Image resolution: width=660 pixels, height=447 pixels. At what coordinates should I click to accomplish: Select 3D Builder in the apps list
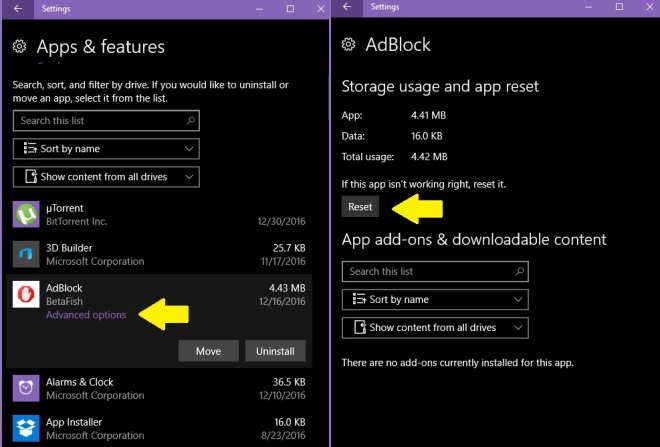[x=159, y=254]
